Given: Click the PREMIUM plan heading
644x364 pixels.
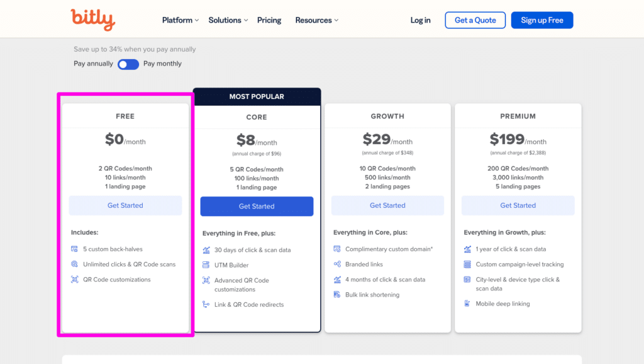Looking at the screenshot, I should click(518, 117).
